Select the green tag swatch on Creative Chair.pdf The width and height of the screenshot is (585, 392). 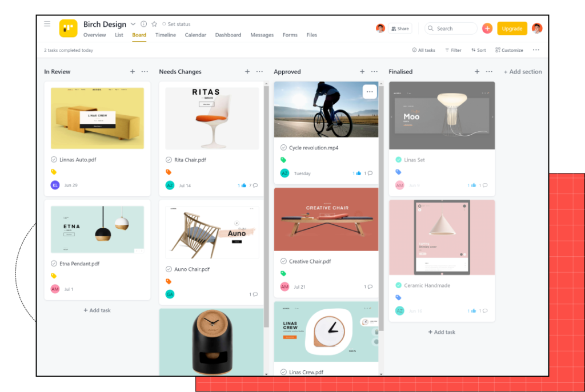284,274
